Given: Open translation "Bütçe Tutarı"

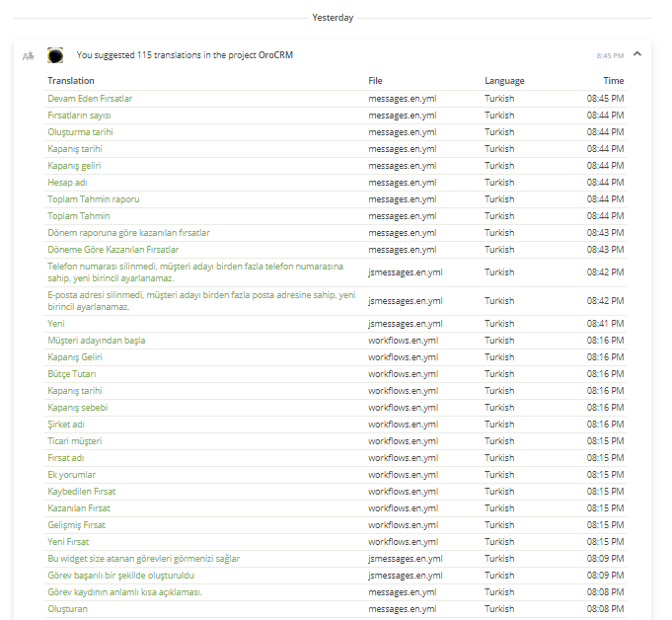Looking at the screenshot, I should [72, 374].
